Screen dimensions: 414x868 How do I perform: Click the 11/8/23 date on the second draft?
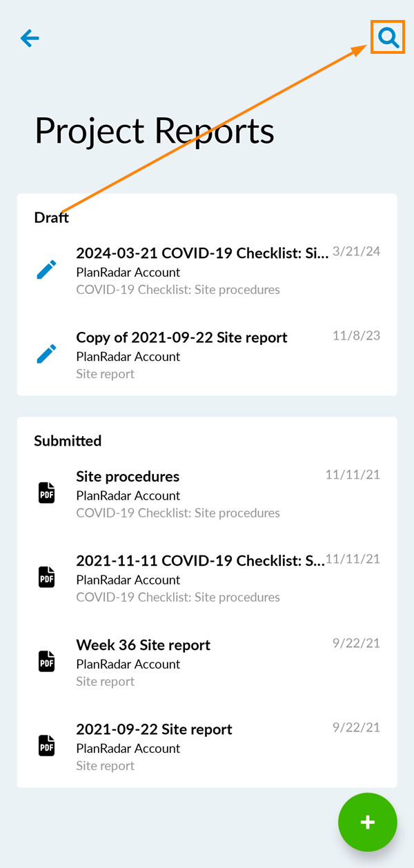click(356, 335)
